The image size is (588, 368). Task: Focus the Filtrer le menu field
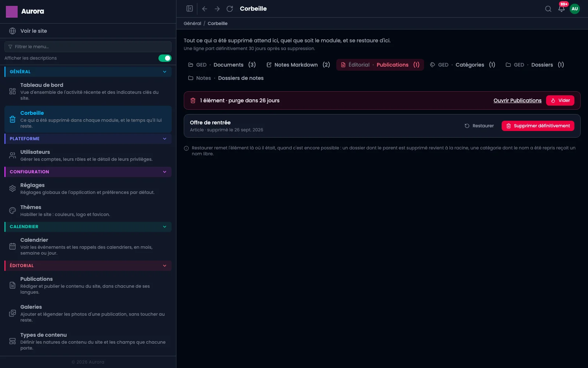(x=88, y=47)
